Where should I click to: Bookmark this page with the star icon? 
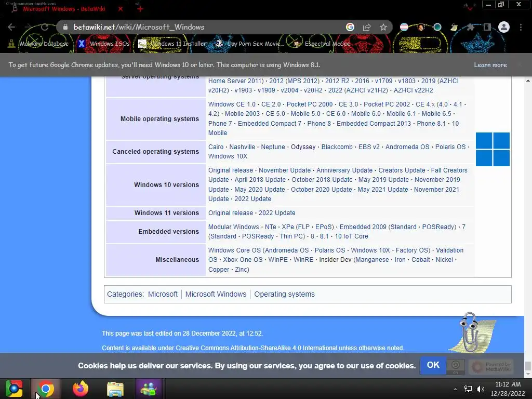pyautogui.click(x=383, y=27)
